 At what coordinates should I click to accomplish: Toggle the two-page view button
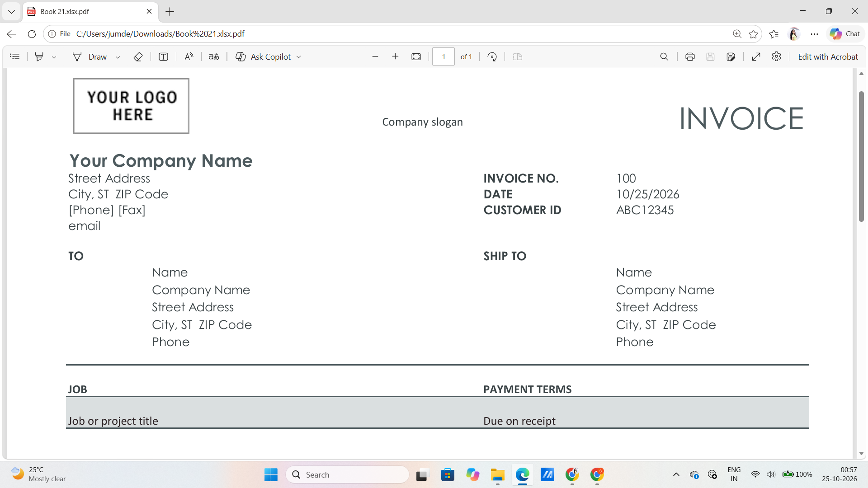coord(518,56)
